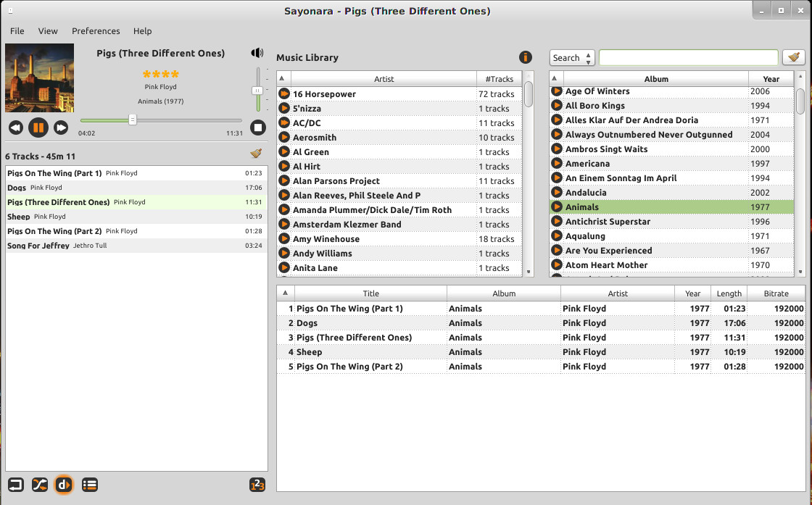This screenshot has width=812, height=505.
Task: Sort artist list by #Tracks header
Action: tap(500, 79)
